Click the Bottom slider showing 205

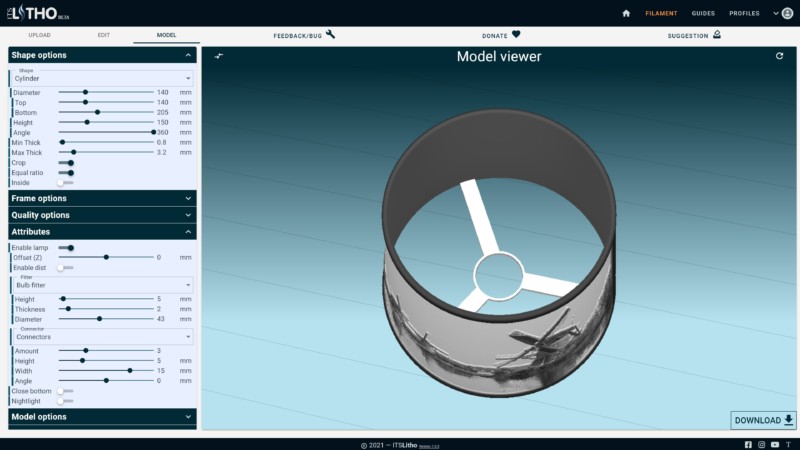[106, 112]
